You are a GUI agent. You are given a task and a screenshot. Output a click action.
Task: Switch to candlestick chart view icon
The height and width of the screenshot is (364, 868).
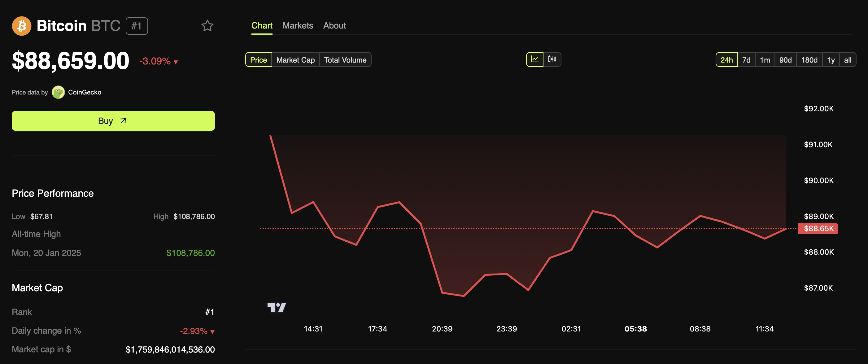pos(552,60)
